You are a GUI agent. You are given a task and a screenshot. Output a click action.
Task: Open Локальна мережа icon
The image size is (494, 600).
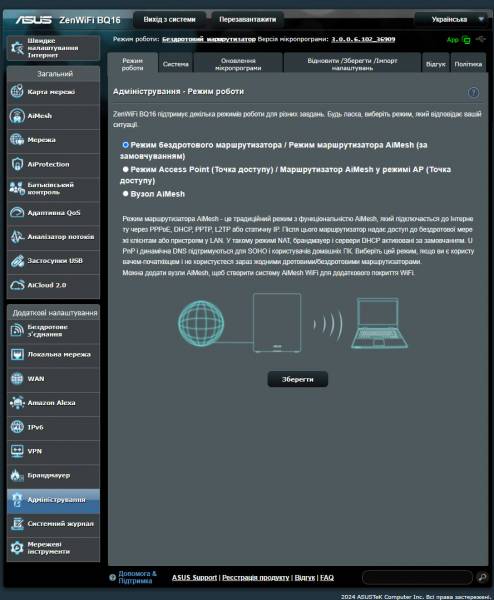pyautogui.click(x=17, y=354)
